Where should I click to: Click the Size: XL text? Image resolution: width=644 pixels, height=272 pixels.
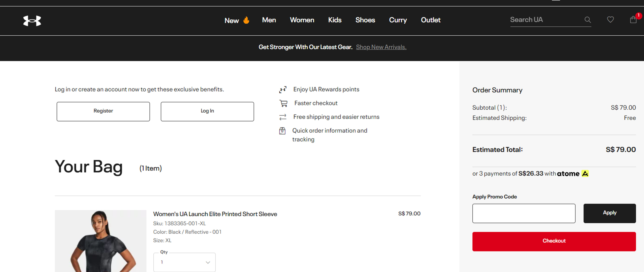[x=162, y=240]
